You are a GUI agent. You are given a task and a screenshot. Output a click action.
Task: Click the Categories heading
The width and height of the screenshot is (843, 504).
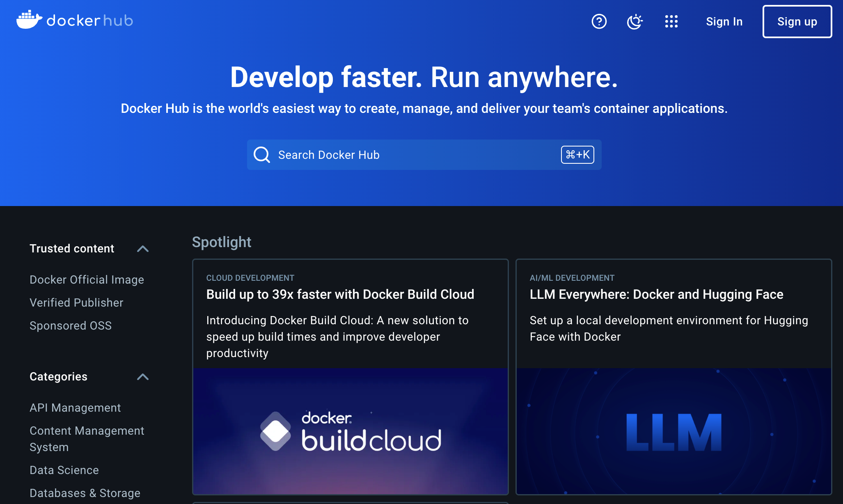58,376
